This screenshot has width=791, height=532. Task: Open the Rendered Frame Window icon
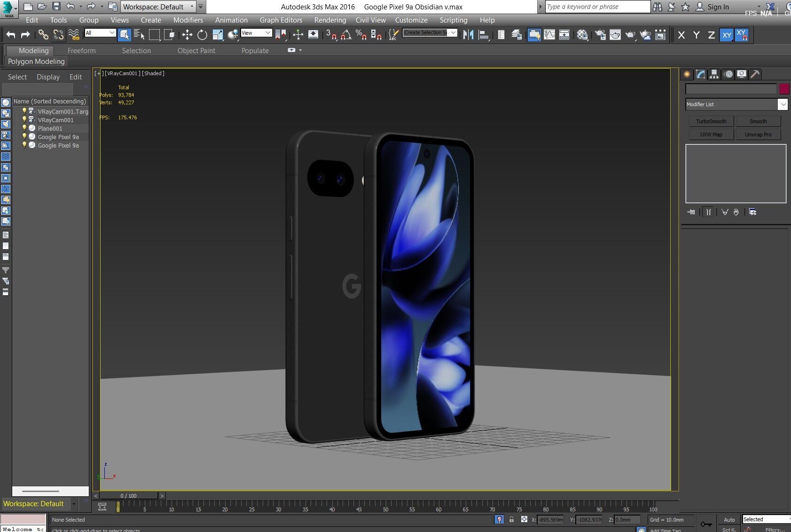click(615, 35)
